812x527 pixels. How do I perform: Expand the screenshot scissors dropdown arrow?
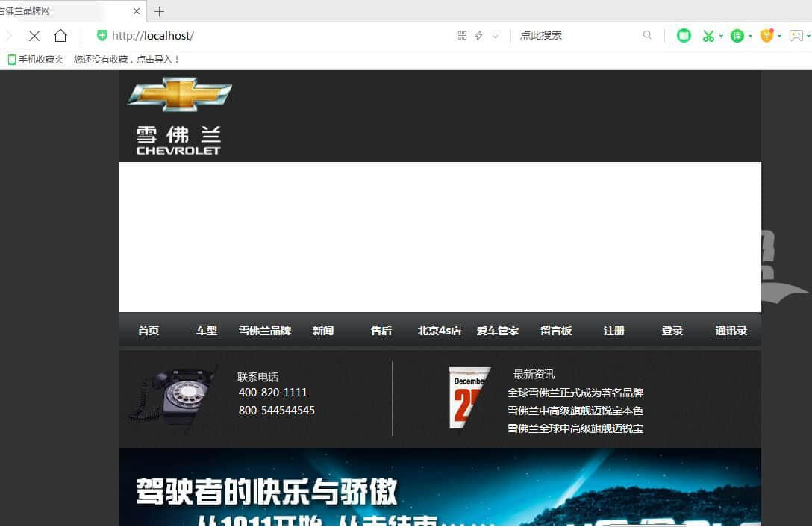[x=722, y=36]
